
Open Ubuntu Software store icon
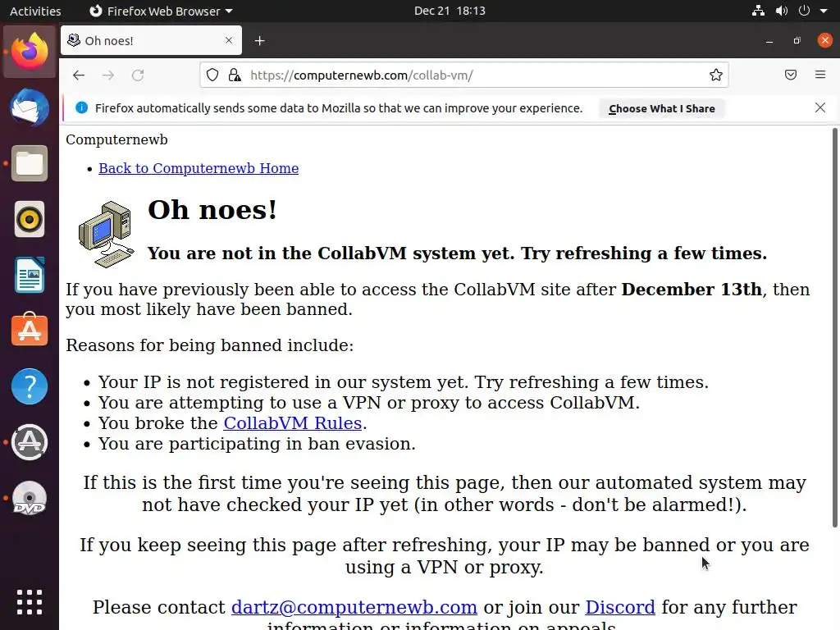[x=30, y=330]
